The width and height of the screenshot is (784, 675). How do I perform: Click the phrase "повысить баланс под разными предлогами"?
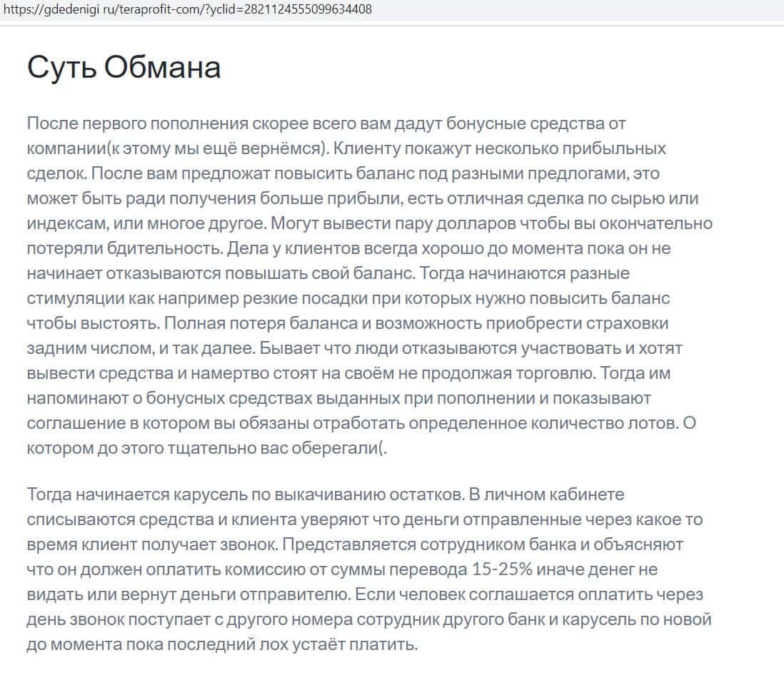pyautogui.click(x=451, y=173)
